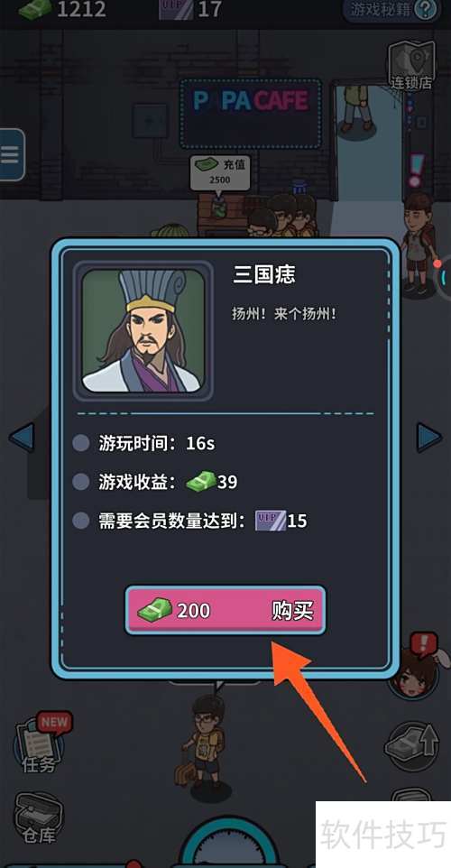This screenshot has height=868, width=451.
Task: Open the 任务 task list icon
Action: [41, 743]
